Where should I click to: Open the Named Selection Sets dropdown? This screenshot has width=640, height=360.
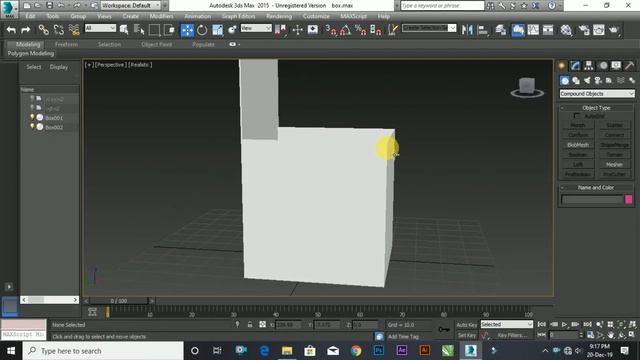429,28
